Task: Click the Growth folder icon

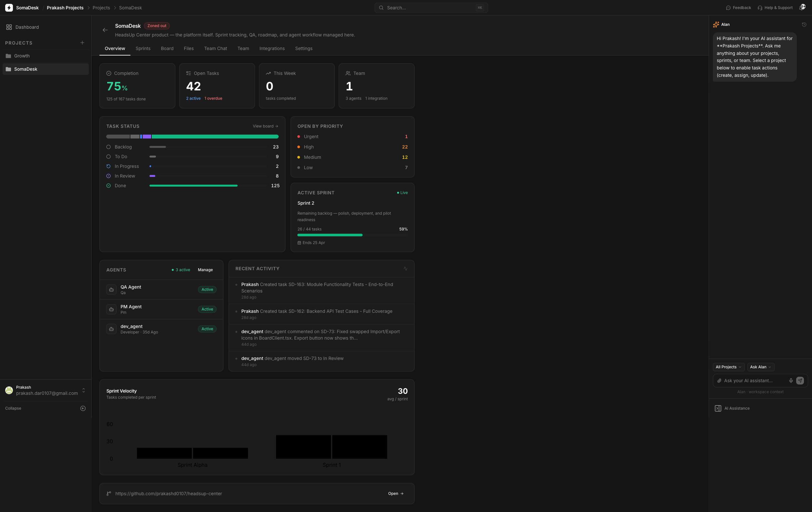Action: point(8,56)
